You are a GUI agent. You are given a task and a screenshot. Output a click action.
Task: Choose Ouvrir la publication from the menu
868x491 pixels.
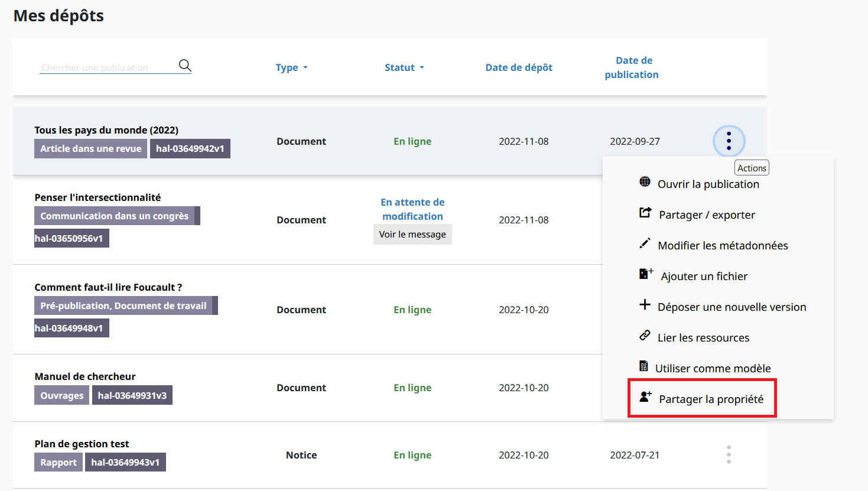(708, 184)
